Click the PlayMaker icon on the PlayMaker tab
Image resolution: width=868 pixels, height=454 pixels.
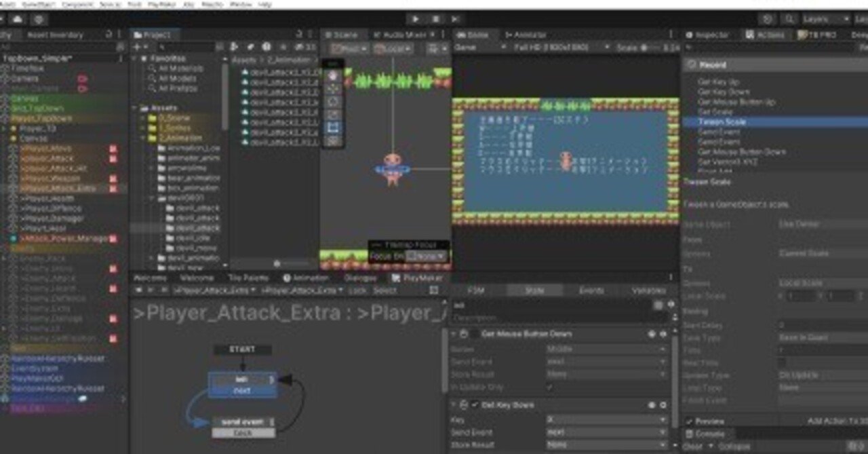tap(395, 278)
